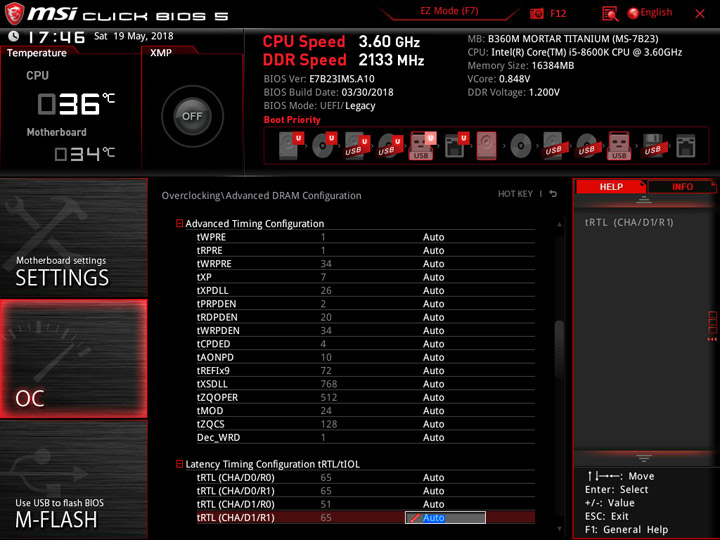The width and height of the screenshot is (720, 540).
Task: Open the Auto value for Dec_WRD
Action: (433, 437)
